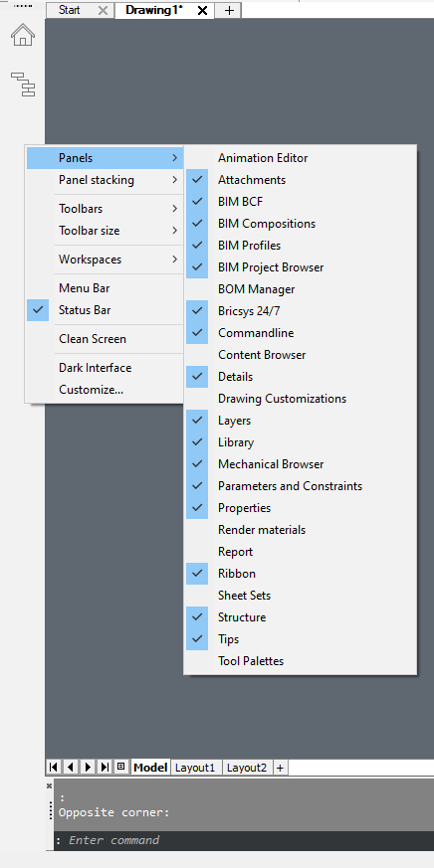The width and height of the screenshot is (434, 868).
Task: Click the Enter command input field
Action: (x=244, y=840)
